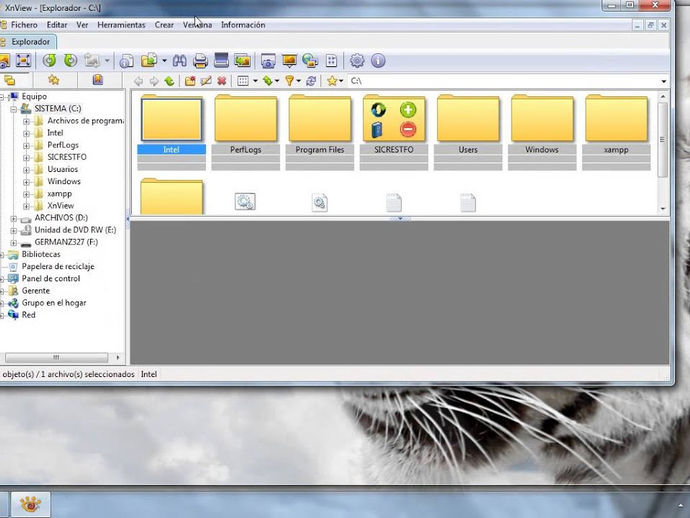Select XnView folder in tree
Screen dimensions: 690x518
(x=61, y=206)
